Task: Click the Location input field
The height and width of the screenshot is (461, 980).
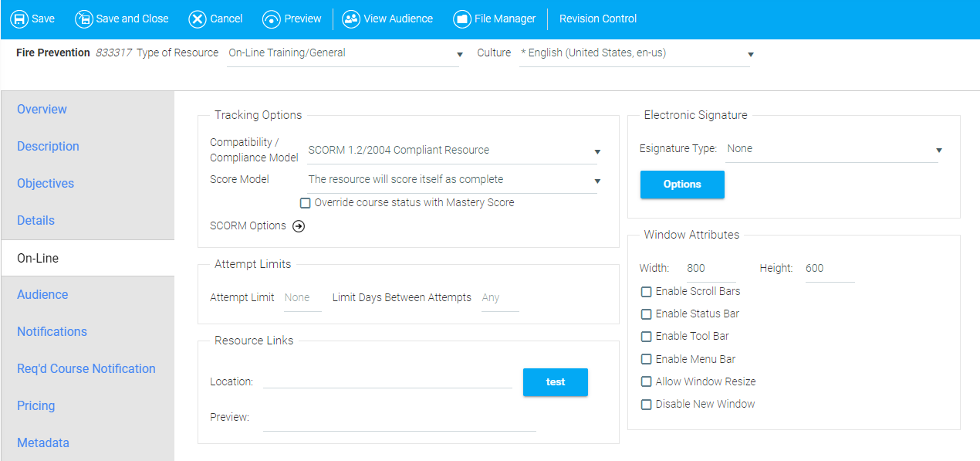Action: [387, 381]
